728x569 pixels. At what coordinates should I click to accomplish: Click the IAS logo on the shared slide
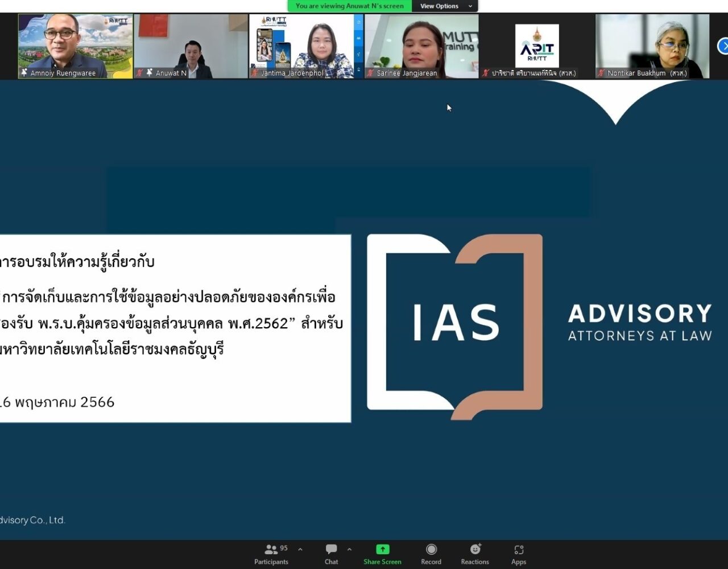(454, 327)
